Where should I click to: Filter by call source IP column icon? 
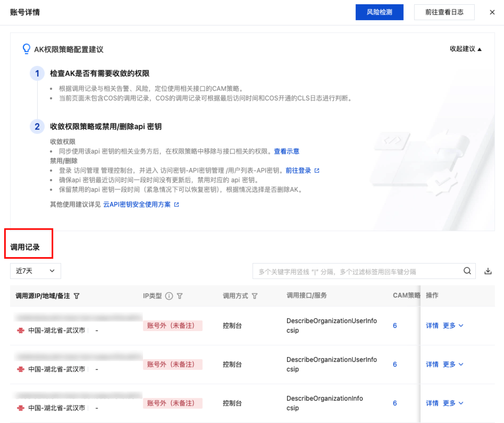(x=77, y=296)
